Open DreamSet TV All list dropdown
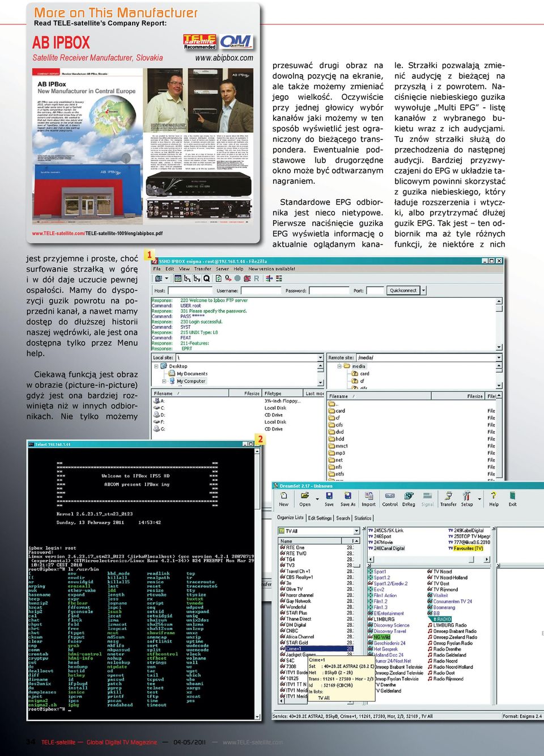 pos(356,531)
